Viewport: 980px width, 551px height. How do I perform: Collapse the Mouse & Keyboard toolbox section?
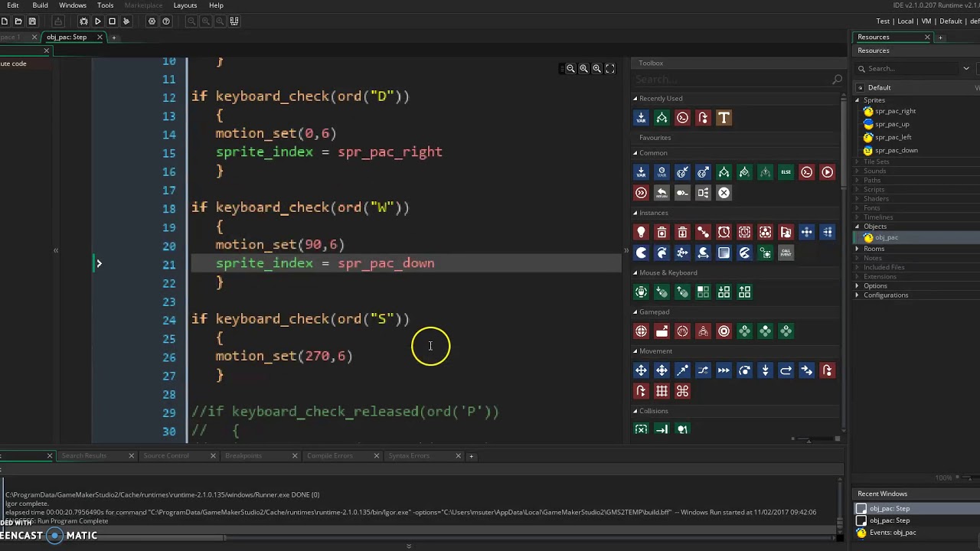click(x=635, y=272)
